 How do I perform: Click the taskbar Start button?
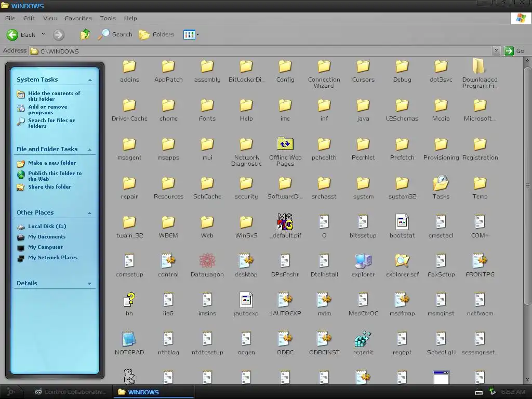(x=11, y=392)
